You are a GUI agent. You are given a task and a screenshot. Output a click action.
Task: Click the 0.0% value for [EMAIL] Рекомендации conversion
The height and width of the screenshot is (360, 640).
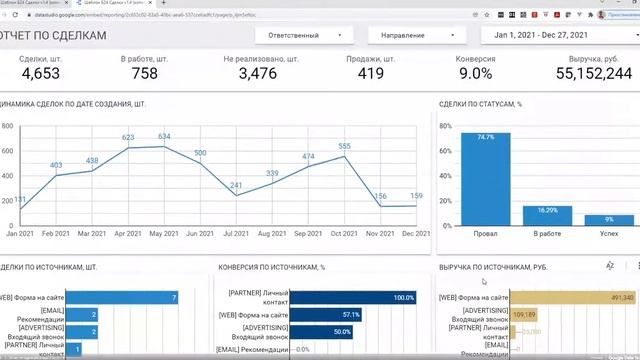tap(302, 349)
